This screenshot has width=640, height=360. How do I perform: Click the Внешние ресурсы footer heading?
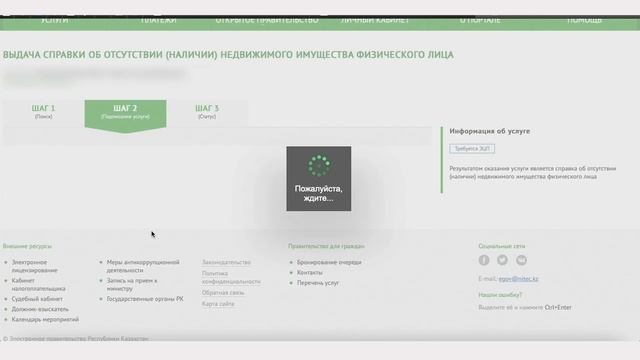point(27,246)
